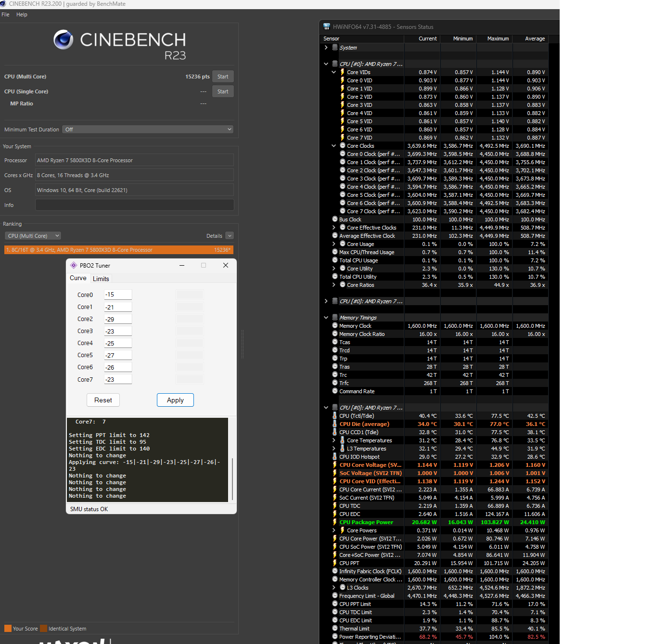Viewport: 666px width, 644px height.
Task: Click the Minimum column header
Action: pos(458,39)
